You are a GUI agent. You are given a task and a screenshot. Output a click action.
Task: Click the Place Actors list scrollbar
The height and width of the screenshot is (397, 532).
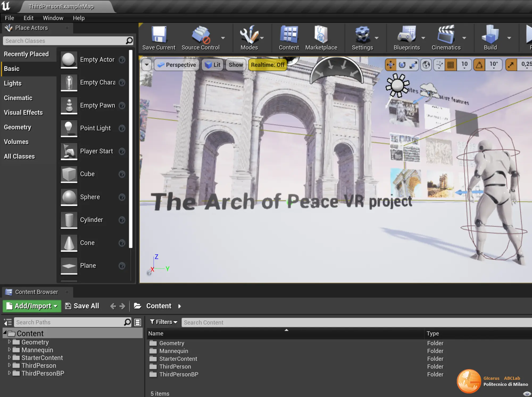pyautogui.click(x=131, y=149)
